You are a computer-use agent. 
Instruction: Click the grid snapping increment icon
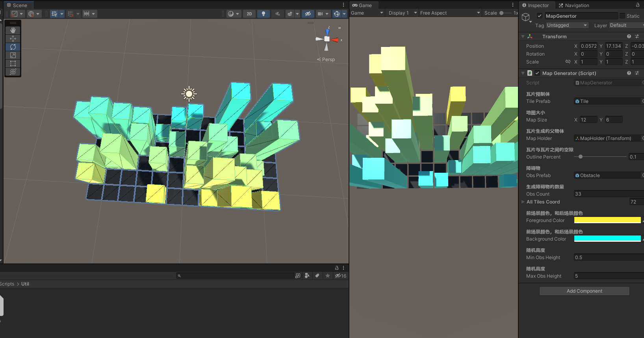coord(71,14)
